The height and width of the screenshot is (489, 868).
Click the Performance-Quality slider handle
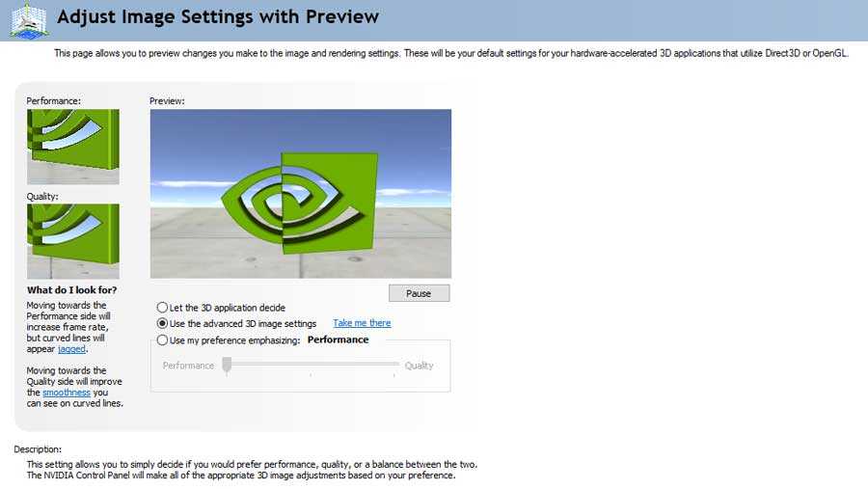click(227, 366)
